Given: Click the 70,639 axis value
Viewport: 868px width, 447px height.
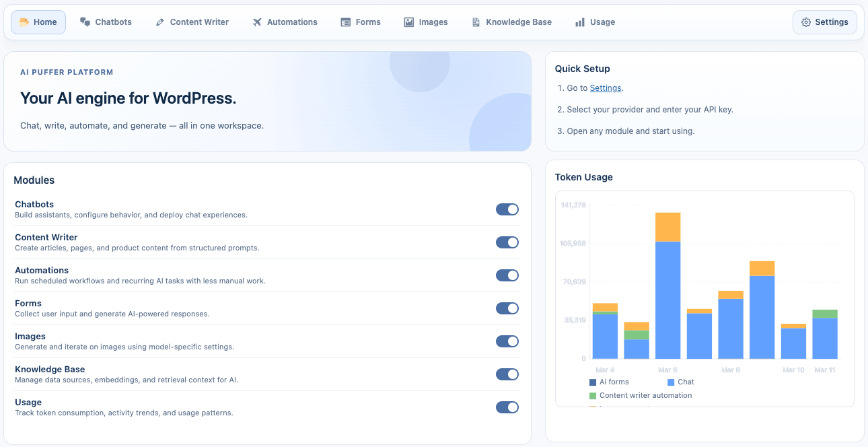Looking at the screenshot, I should [575, 281].
